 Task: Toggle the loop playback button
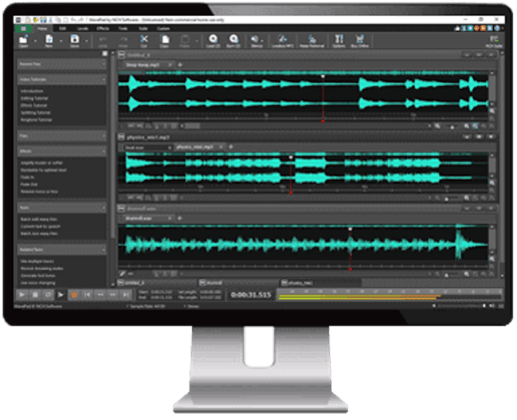click(48, 295)
